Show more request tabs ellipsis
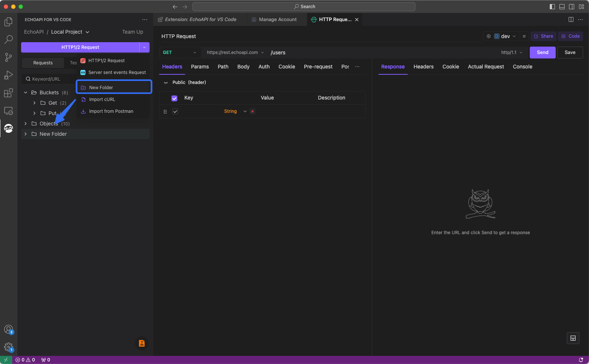The width and height of the screenshot is (589, 364). click(x=357, y=67)
